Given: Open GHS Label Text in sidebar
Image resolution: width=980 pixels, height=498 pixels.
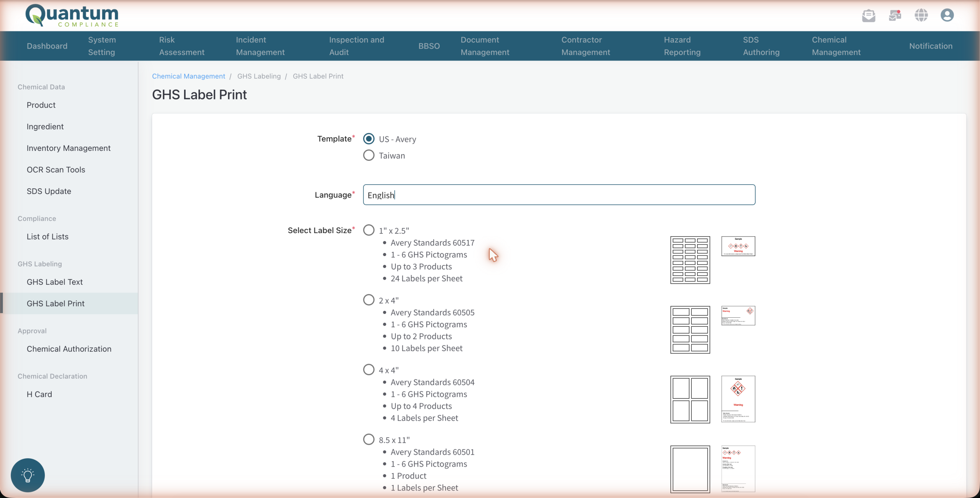Looking at the screenshot, I should (55, 282).
